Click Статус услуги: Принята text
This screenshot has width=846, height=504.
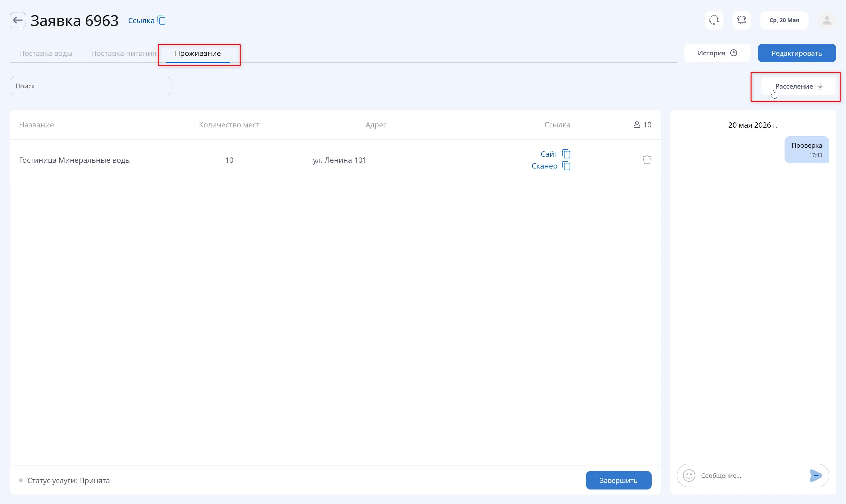68,480
